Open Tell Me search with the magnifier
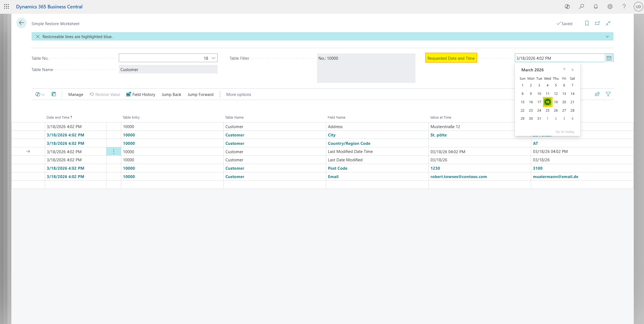644x324 pixels. pyautogui.click(x=582, y=6)
